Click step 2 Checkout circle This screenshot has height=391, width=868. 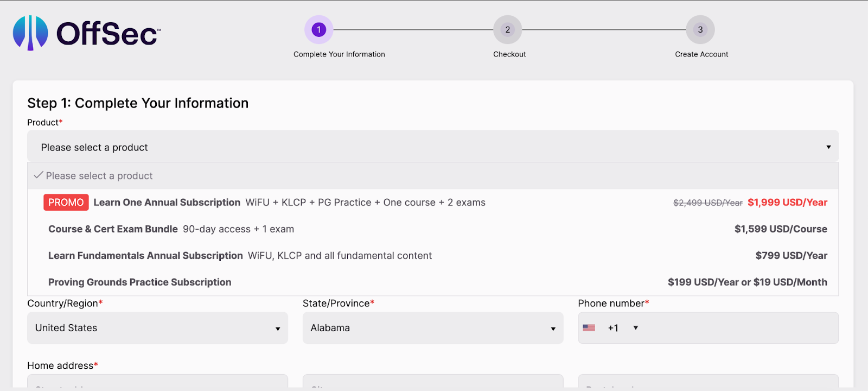507,29
